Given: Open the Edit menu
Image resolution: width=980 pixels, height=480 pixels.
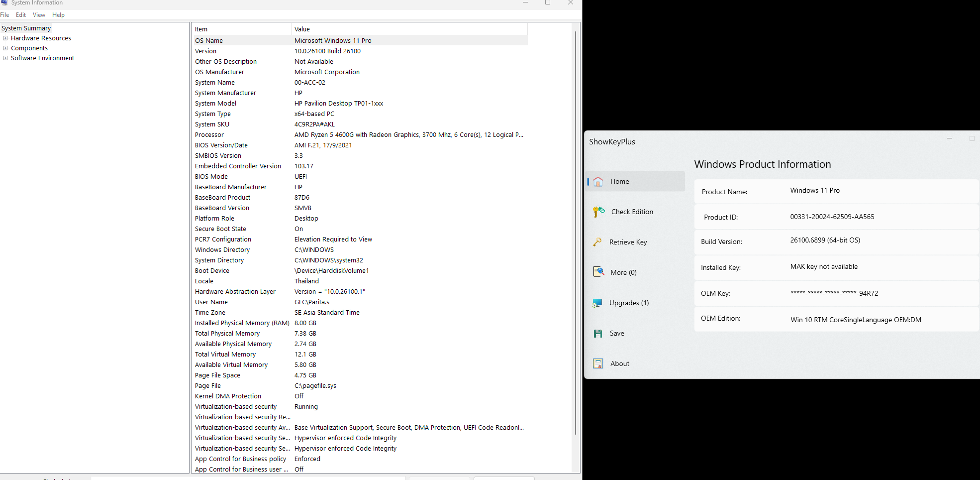Looking at the screenshot, I should tap(21, 15).
